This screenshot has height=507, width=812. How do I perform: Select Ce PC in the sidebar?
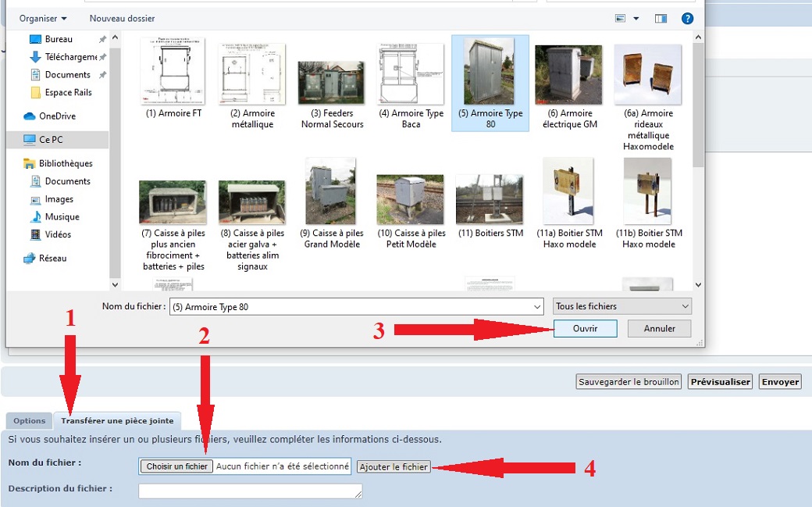51,139
